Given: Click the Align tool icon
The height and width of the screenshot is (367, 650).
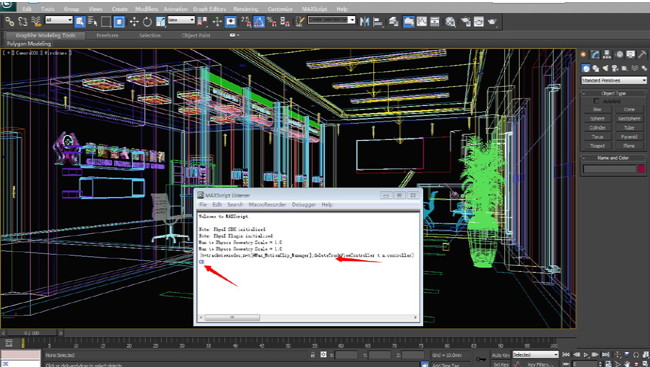Looking at the screenshot, I should tap(378, 22).
